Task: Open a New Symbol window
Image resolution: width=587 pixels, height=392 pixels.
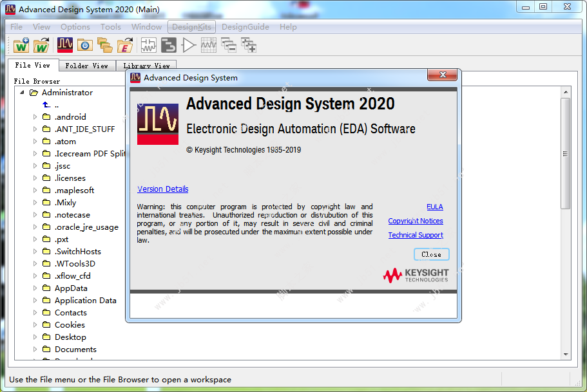Action: coord(189,45)
